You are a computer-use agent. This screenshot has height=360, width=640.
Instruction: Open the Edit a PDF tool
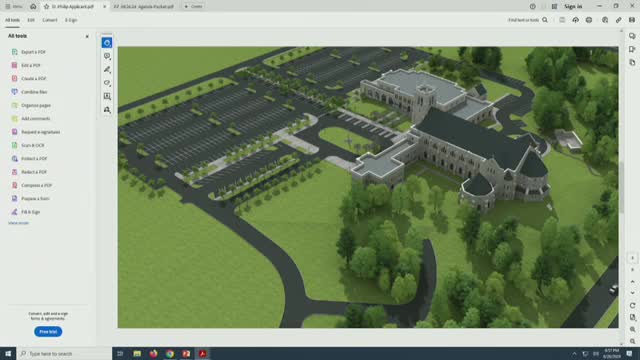pyautogui.click(x=26, y=65)
